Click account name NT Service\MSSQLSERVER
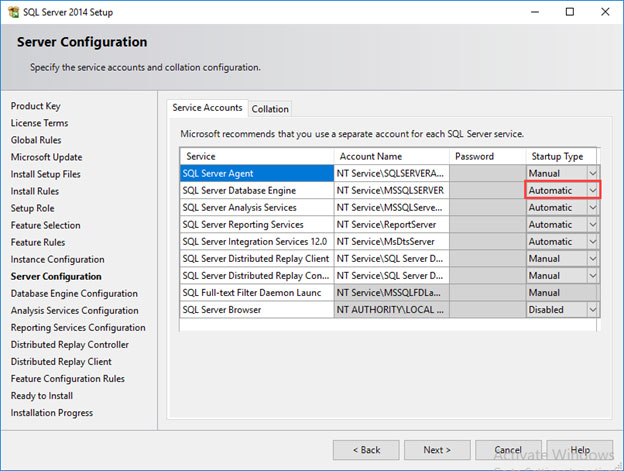This screenshot has width=624, height=471. [x=392, y=191]
